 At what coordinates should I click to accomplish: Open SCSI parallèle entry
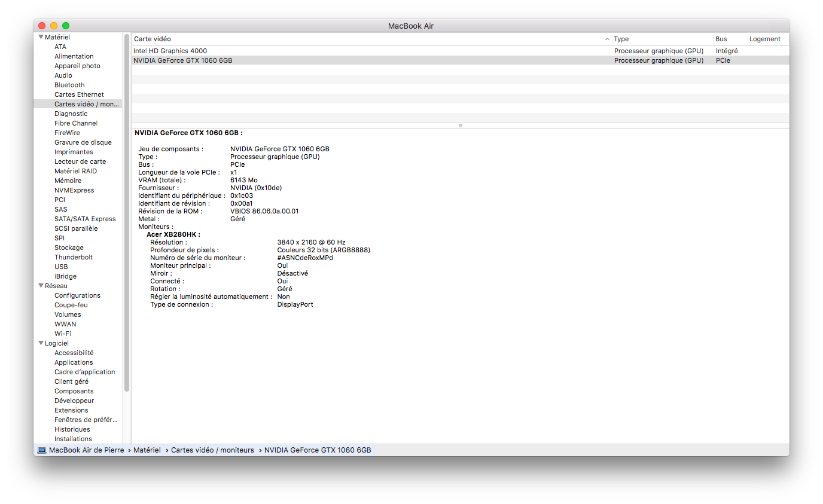(76, 228)
